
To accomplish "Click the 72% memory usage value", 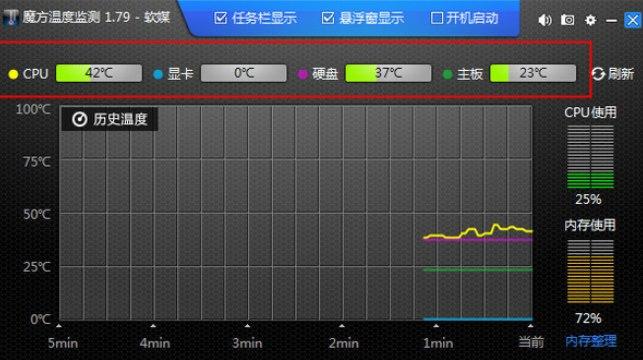I will coord(588,318).
